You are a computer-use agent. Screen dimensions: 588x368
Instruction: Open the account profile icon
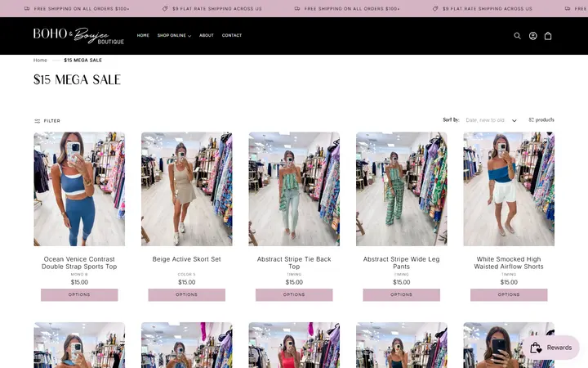(532, 36)
